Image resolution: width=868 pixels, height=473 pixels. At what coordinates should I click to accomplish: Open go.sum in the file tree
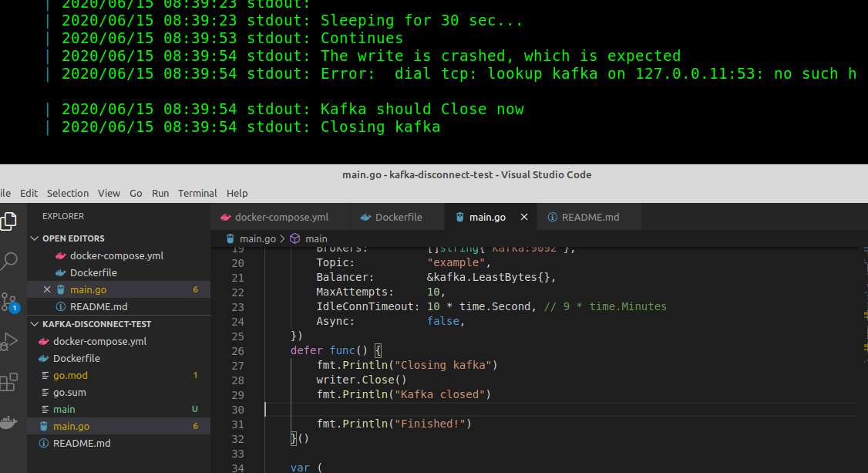tap(69, 392)
